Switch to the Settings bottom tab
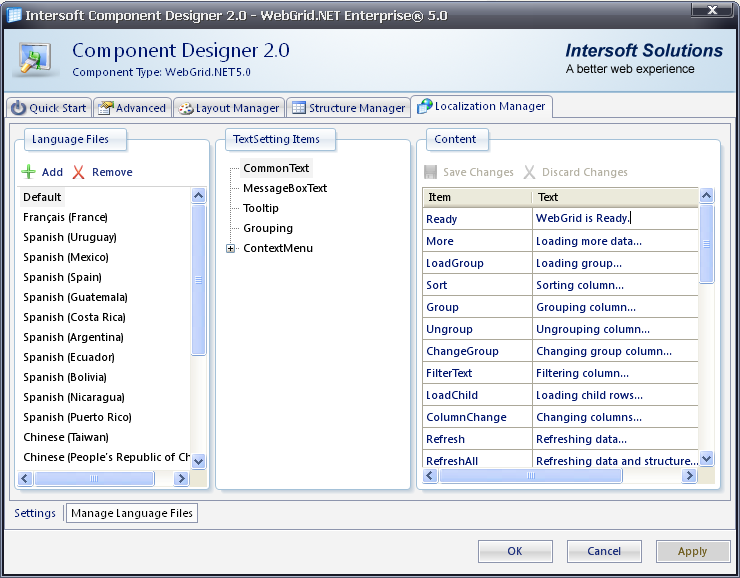This screenshot has height=578, width=740. (35, 513)
